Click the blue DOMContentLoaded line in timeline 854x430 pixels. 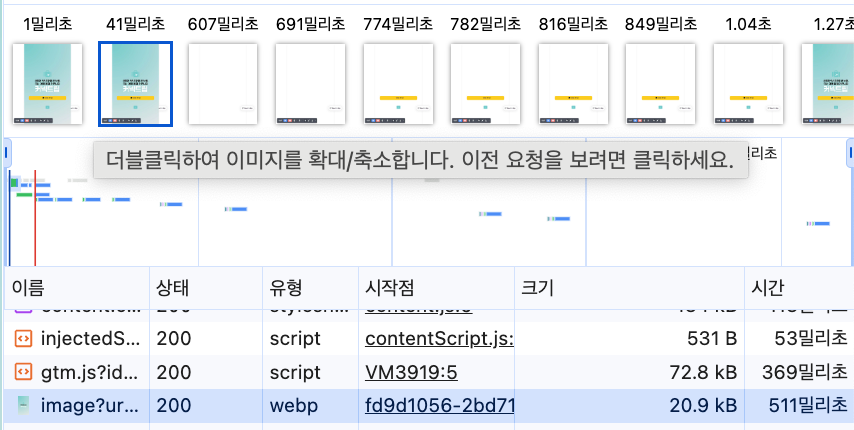click(x=9, y=218)
